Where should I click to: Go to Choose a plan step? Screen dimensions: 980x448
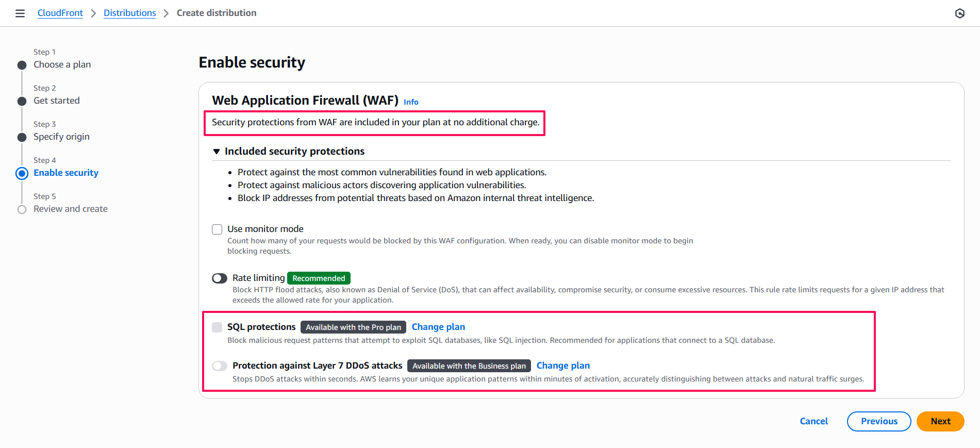tap(62, 64)
